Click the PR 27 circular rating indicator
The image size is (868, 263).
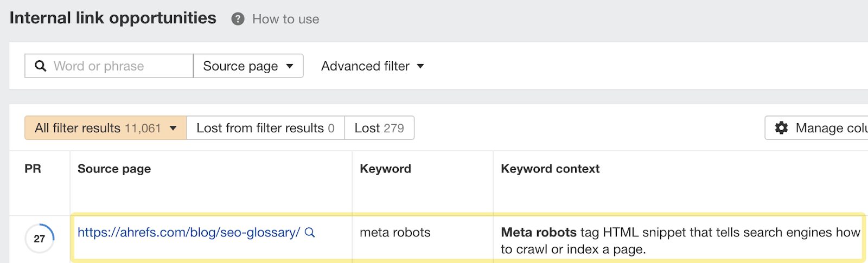click(40, 239)
